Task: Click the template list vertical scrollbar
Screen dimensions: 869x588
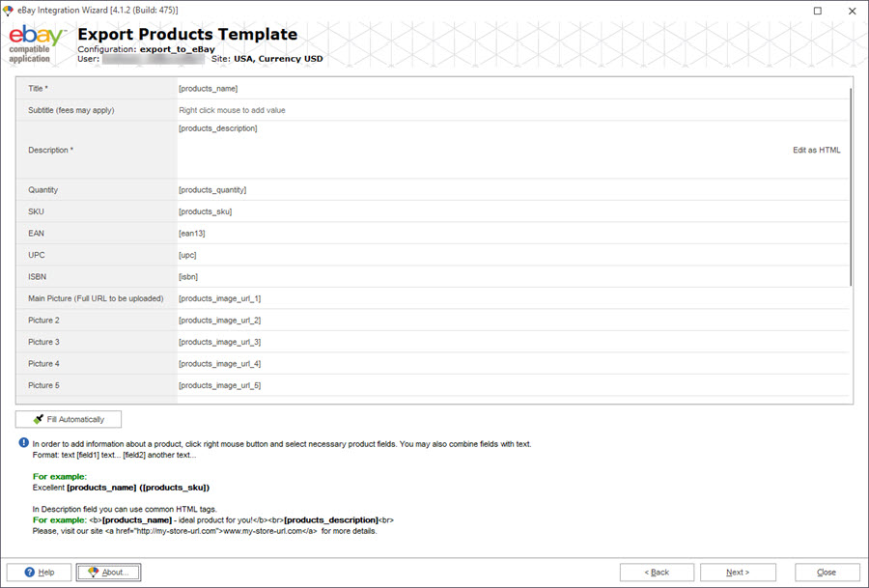Action: 851,186
